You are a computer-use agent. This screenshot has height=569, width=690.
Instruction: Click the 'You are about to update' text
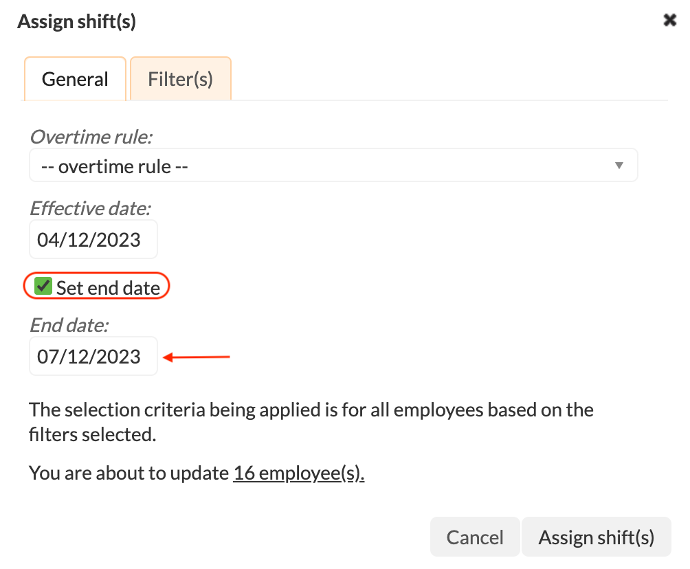click(x=129, y=473)
